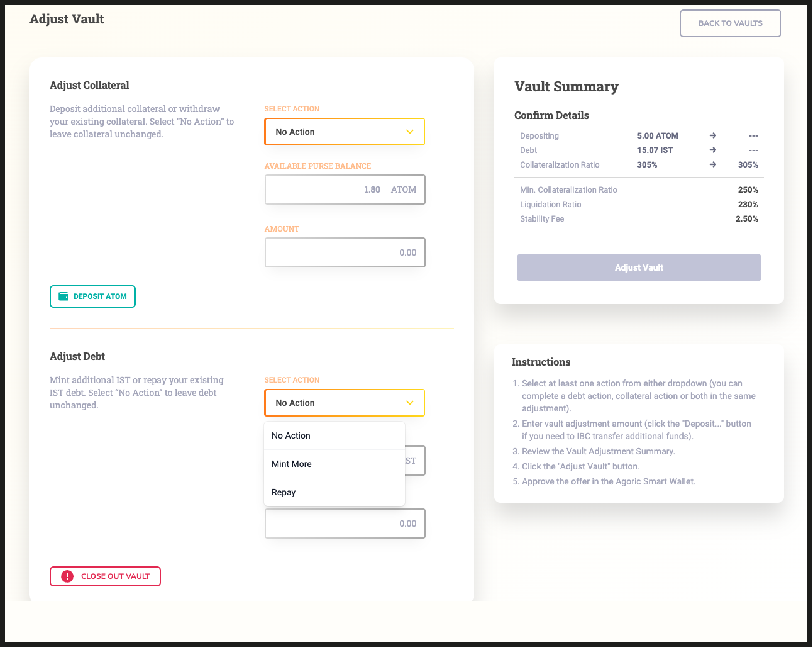812x647 pixels.
Task: Focus the debt amount input field
Action: pyautogui.click(x=344, y=523)
